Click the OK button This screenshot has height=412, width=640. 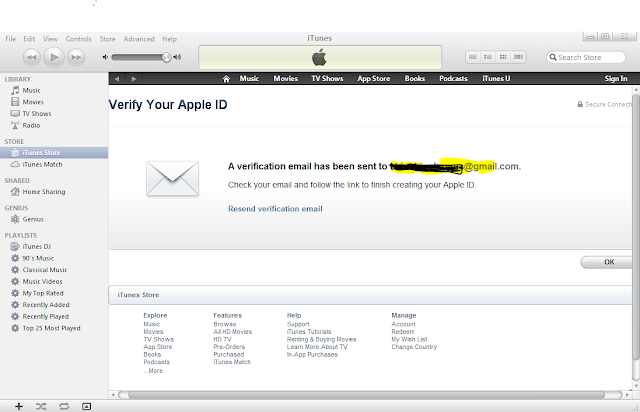coord(607,262)
